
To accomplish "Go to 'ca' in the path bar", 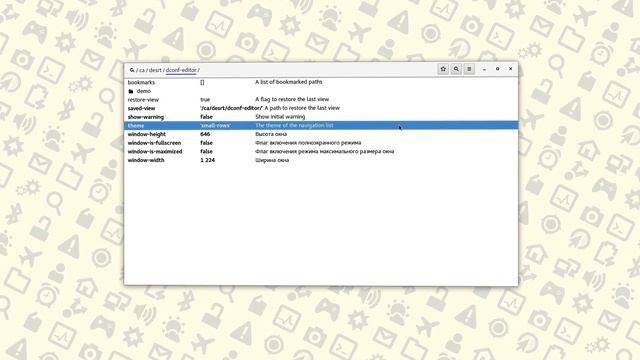I will point(142,70).
